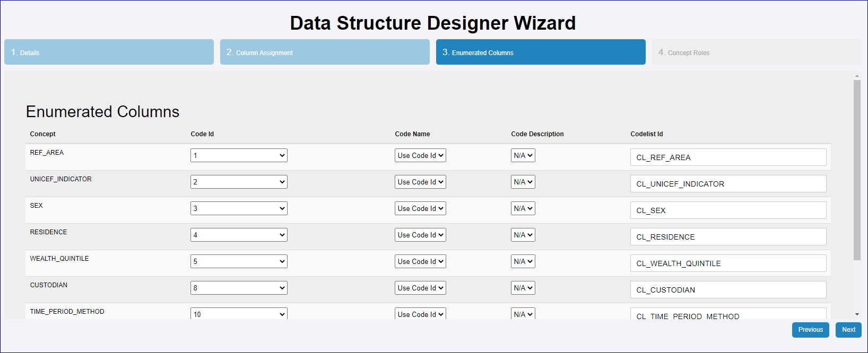This screenshot has width=868, height=353.
Task: Edit the CL_REF_AREA codelist id field
Action: (x=728, y=157)
